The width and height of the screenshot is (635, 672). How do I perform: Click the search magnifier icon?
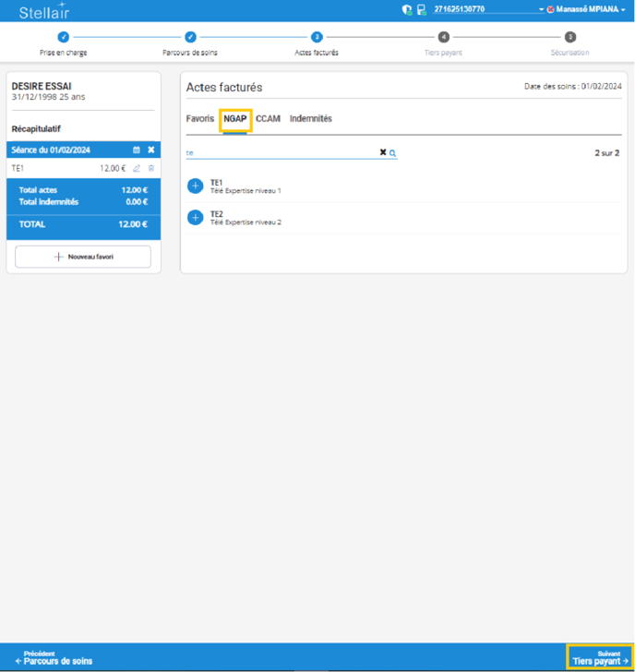(392, 153)
